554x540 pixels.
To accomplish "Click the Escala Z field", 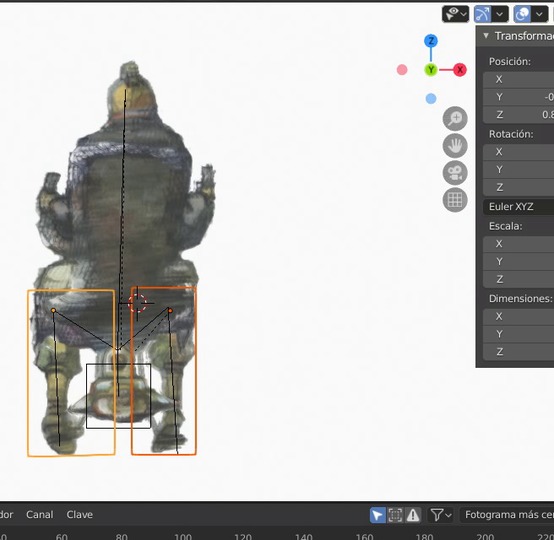I will coord(518,279).
